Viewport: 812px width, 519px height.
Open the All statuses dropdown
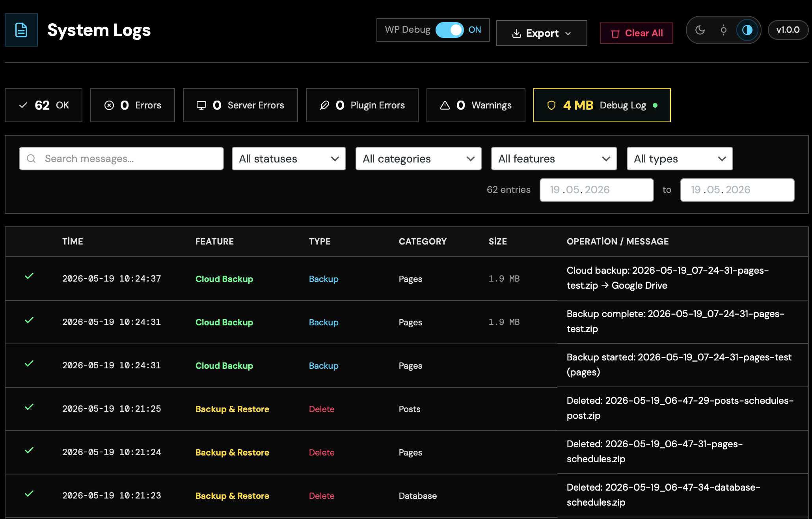[x=289, y=159]
